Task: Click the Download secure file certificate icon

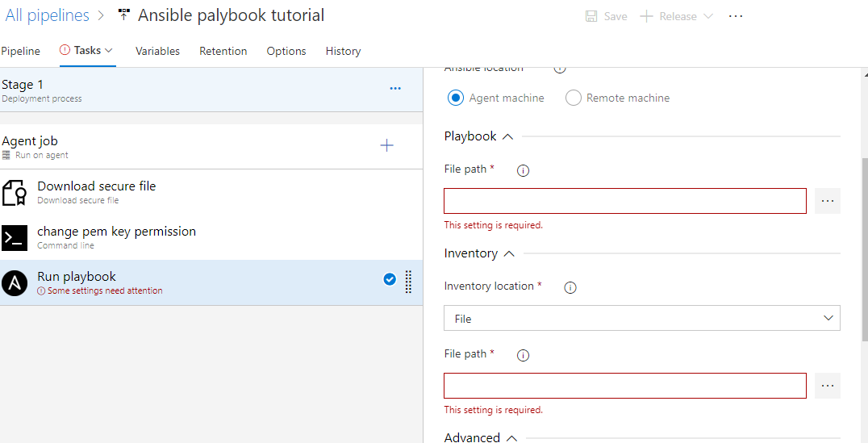Action: click(x=15, y=193)
